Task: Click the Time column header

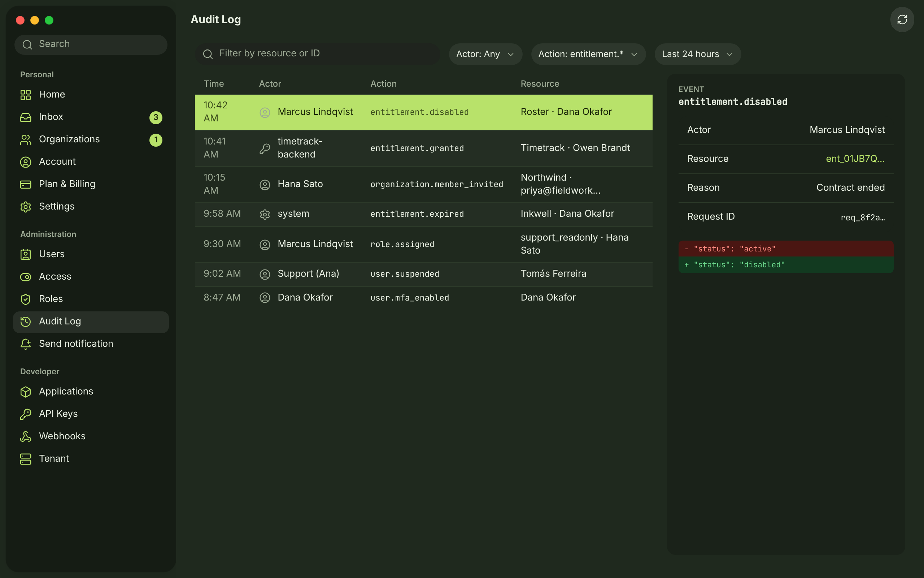Action: point(213,84)
